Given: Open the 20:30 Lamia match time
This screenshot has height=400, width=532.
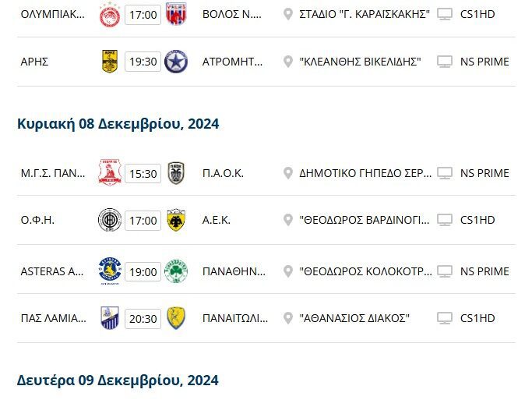Looking at the screenshot, I should pyautogui.click(x=143, y=318).
